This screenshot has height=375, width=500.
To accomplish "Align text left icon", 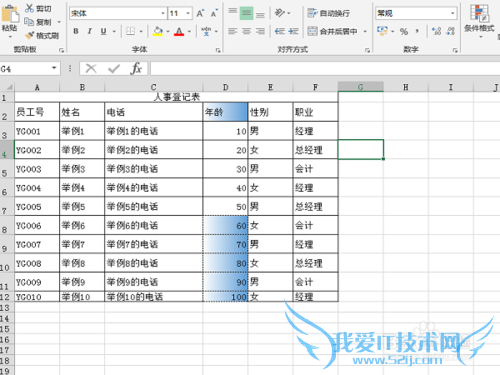I will tap(233, 31).
